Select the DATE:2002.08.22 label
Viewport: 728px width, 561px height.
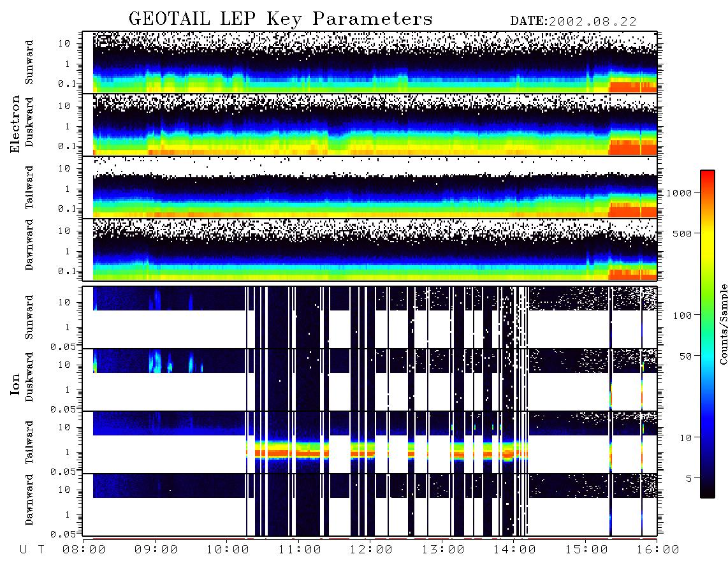[573, 22]
